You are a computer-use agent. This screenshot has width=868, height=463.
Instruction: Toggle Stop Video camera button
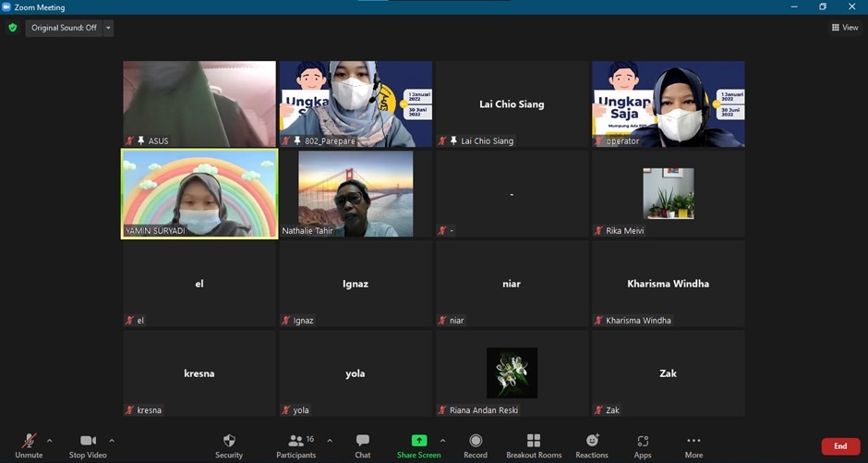pyautogui.click(x=88, y=441)
